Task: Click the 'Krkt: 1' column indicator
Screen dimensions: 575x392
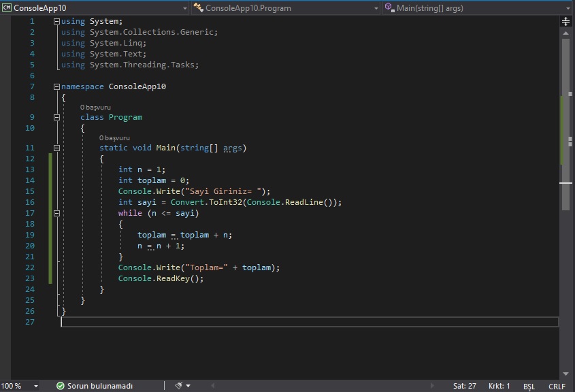Action: [499, 386]
